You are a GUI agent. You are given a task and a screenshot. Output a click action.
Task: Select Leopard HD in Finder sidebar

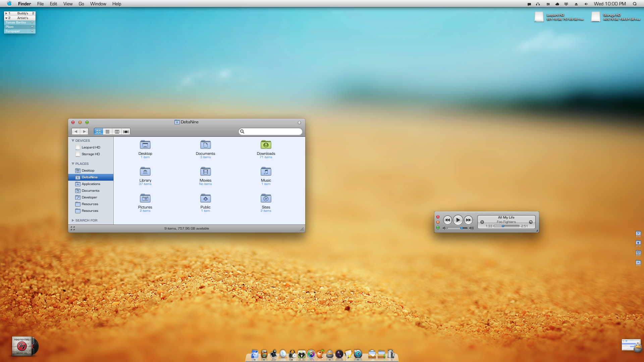point(91,147)
